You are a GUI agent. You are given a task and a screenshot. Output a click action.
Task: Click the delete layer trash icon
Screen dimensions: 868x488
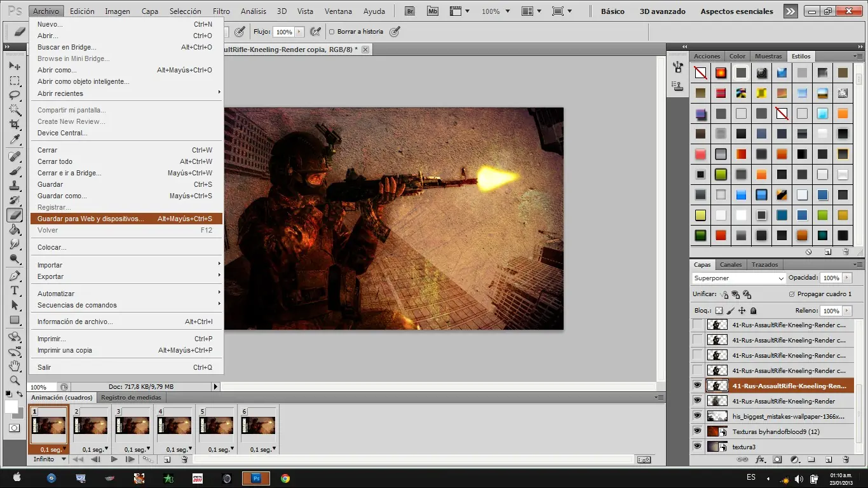846,459
